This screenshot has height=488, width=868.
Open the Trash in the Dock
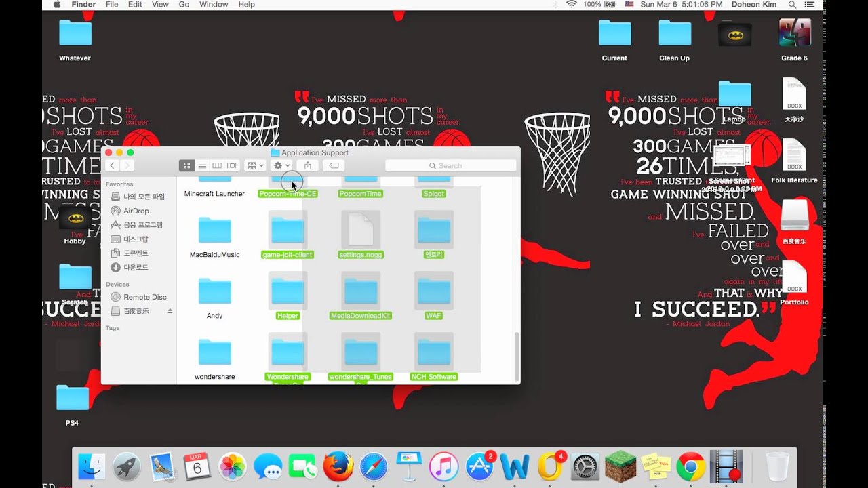tap(777, 466)
